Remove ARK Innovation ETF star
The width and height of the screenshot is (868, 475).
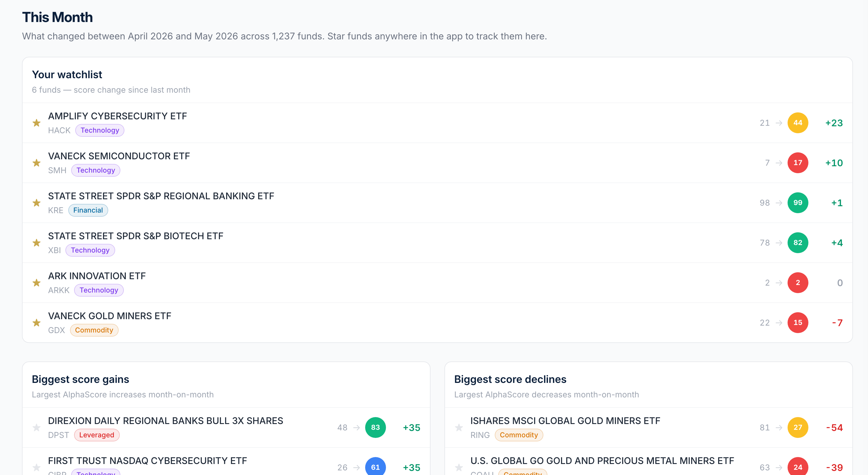(36, 283)
